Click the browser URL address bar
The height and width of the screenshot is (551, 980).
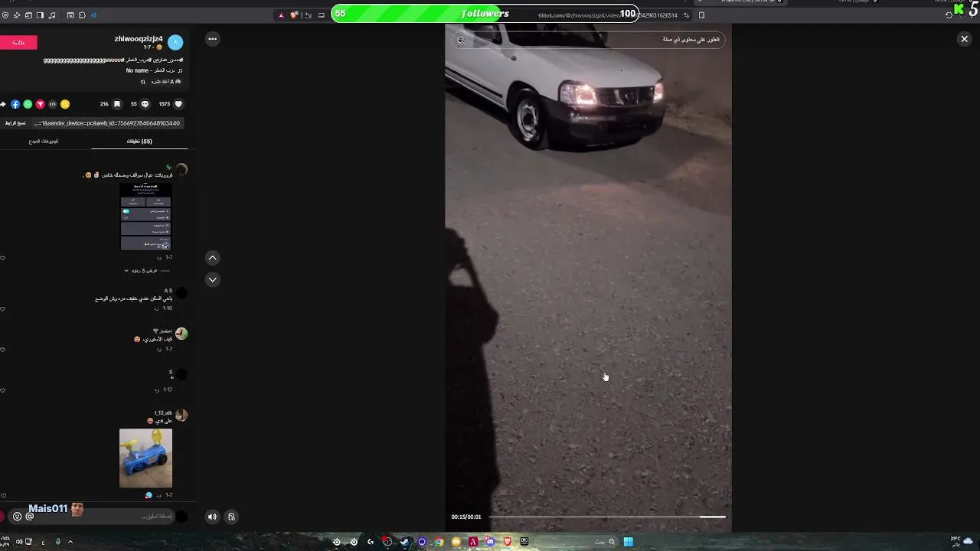point(609,15)
